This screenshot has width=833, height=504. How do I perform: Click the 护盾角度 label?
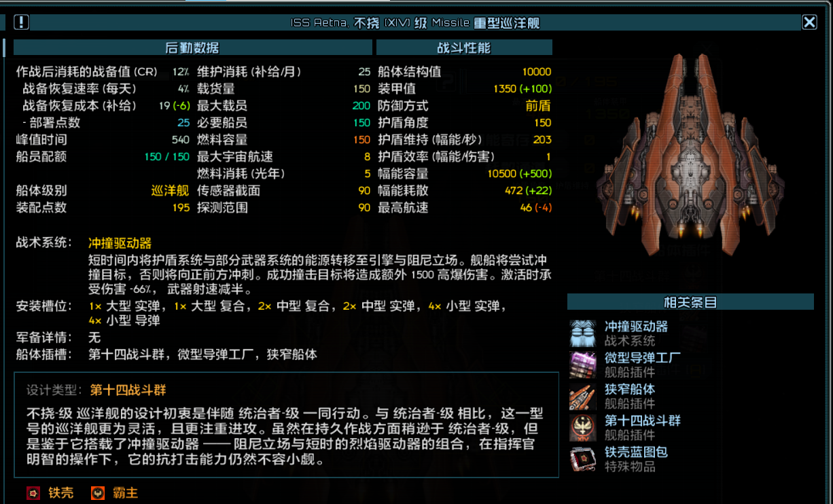404,123
